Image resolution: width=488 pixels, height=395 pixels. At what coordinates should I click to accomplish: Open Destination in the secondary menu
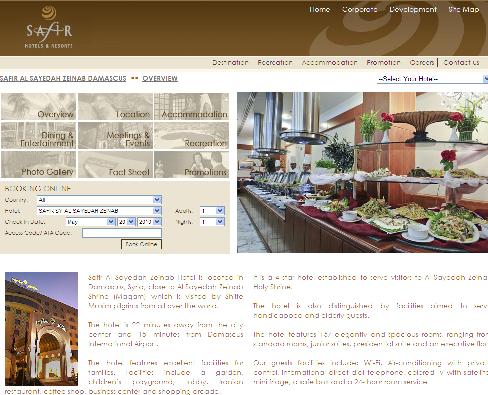coord(230,62)
